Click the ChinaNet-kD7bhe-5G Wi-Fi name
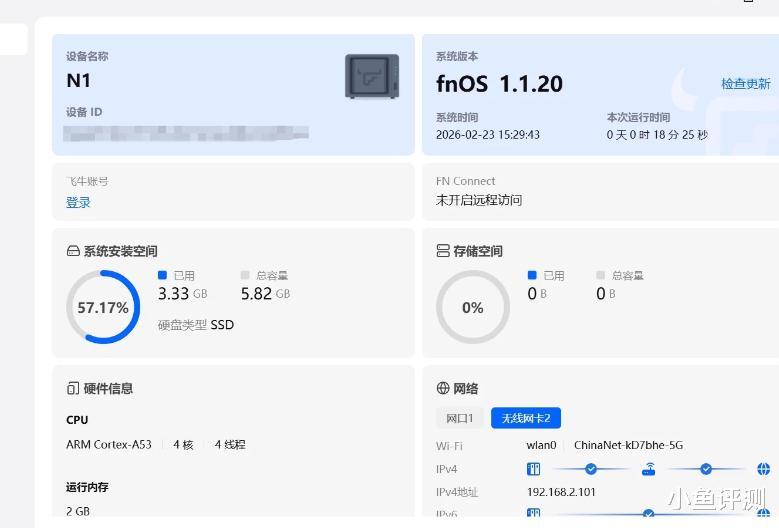 coord(628,445)
